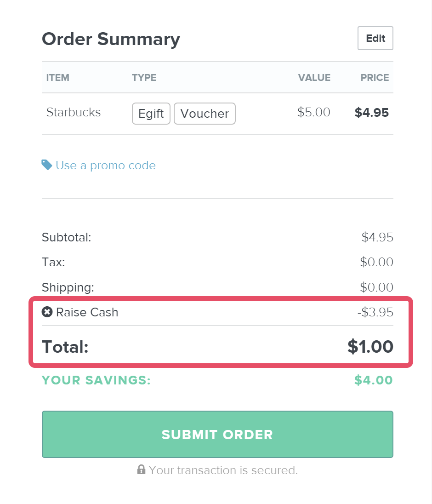Select the Voucher type tag
Viewport: 432px width, 504px height.
click(205, 114)
